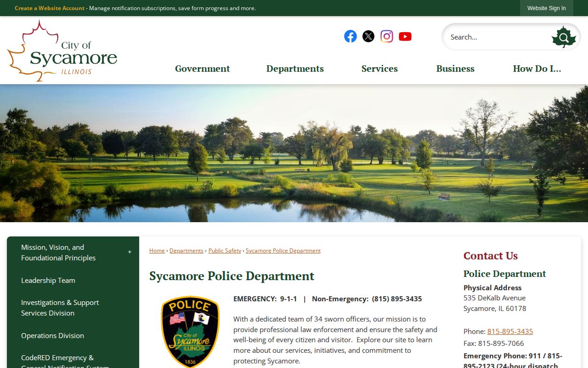Click the Physical Address label
Viewport: 588px width, 368px height.
[x=492, y=287]
